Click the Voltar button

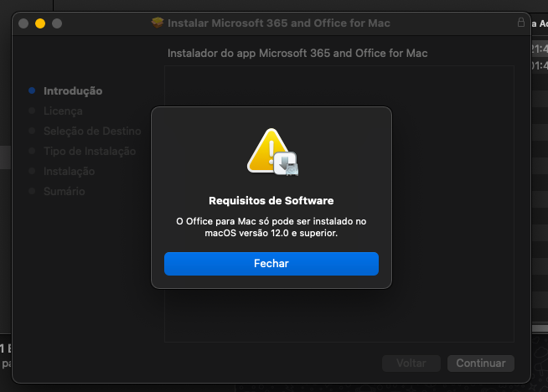[411, 364]
